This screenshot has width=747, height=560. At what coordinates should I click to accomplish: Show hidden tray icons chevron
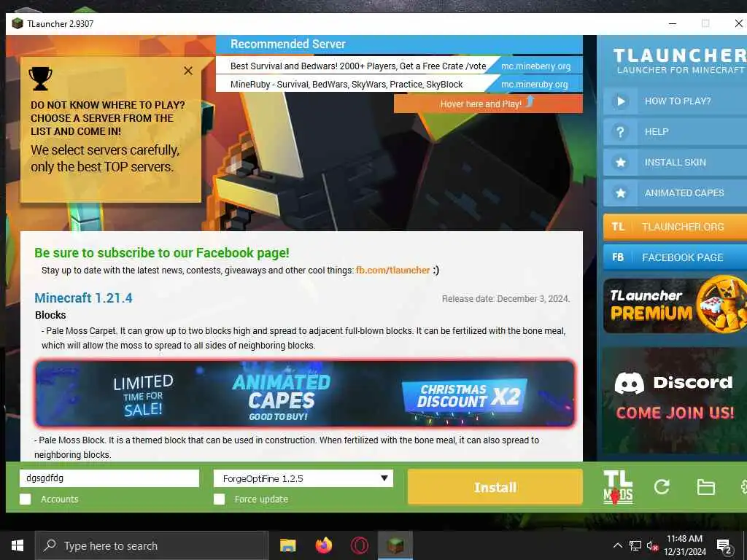point(617,545)
